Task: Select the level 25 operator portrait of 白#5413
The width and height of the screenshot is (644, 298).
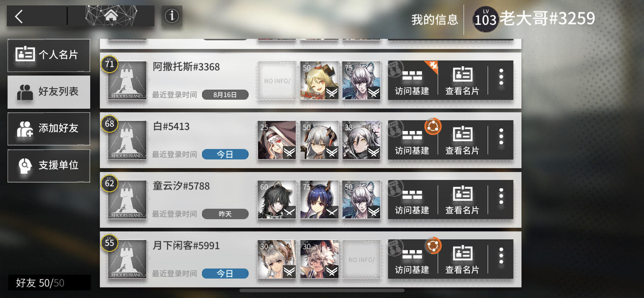Action: (277, 140)
